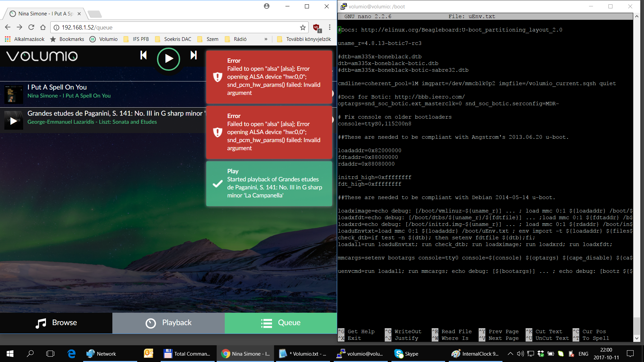This screenshot has width=644, height=362.
Task: Close the Nina Simone browser tab
Action: (x=79, y=14)
